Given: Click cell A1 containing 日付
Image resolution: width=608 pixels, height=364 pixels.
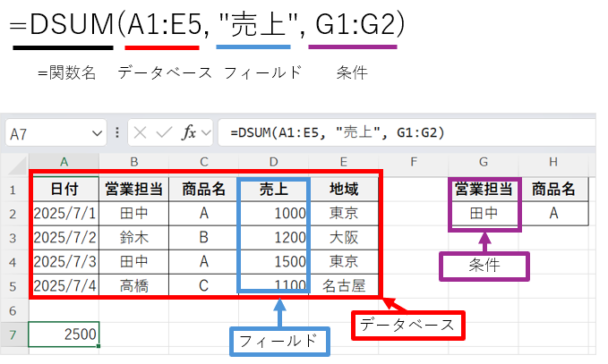Looking at the screenshot, I should pyautogui.click(x=64, y=190).
